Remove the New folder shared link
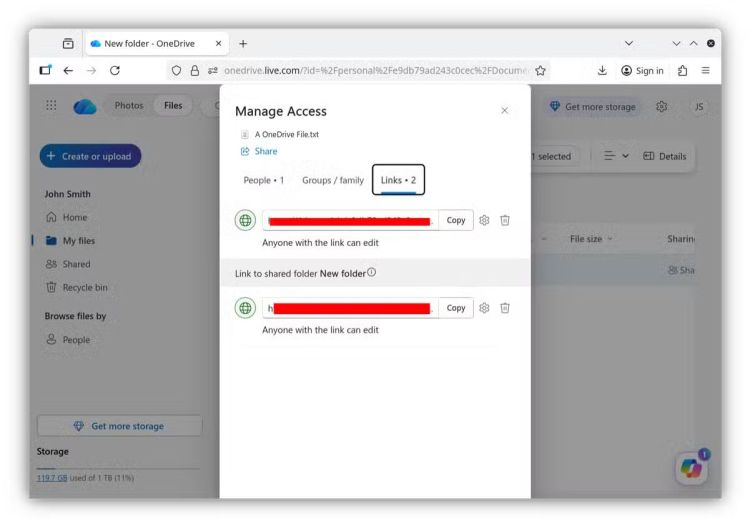The image size is (750, 527). click(505, 308)
